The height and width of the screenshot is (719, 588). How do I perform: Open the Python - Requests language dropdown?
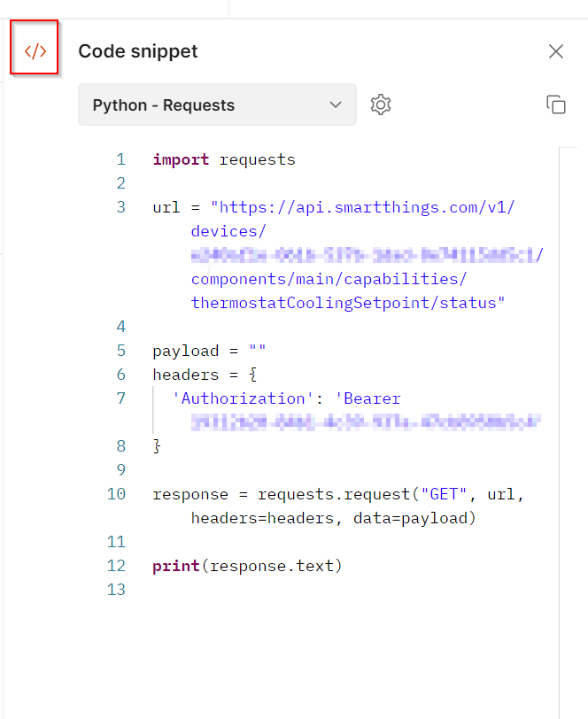coord(217,104)
